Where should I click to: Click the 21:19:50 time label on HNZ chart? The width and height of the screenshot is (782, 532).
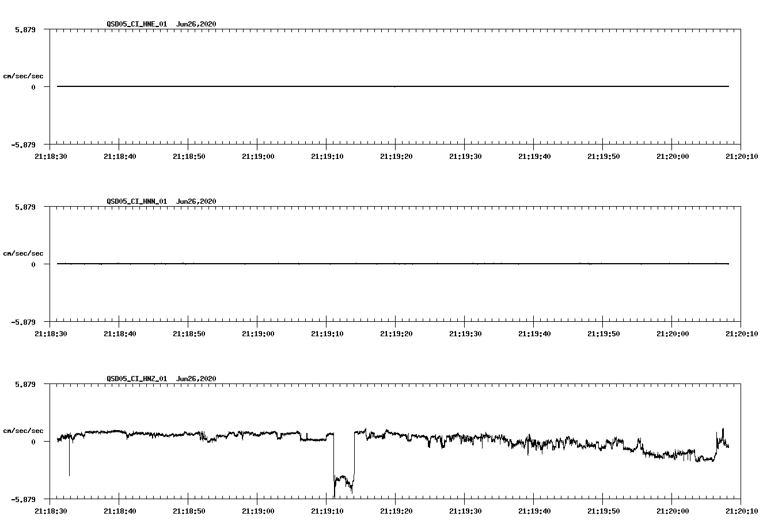click(x=603, y=511)
